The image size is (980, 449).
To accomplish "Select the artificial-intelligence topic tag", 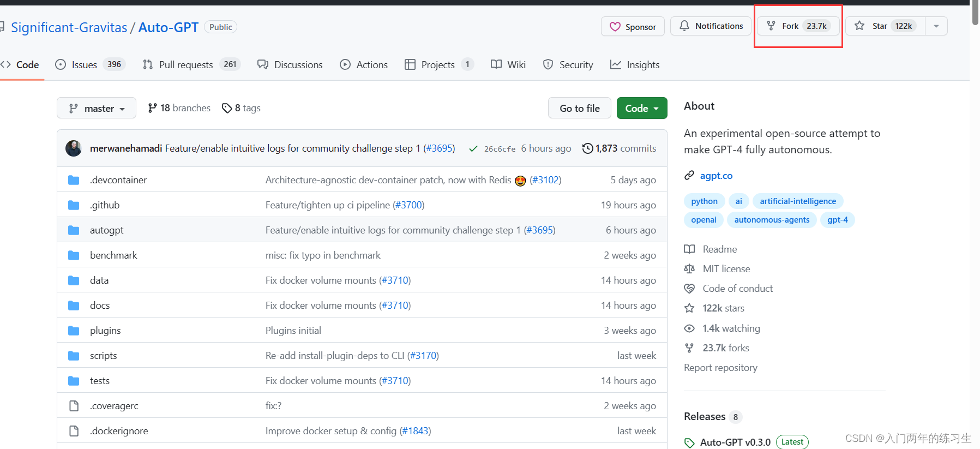I will point(798,201).
